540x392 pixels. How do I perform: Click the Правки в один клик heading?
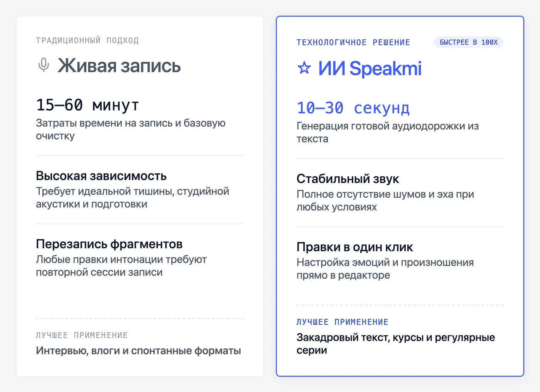tap(355, 247)
